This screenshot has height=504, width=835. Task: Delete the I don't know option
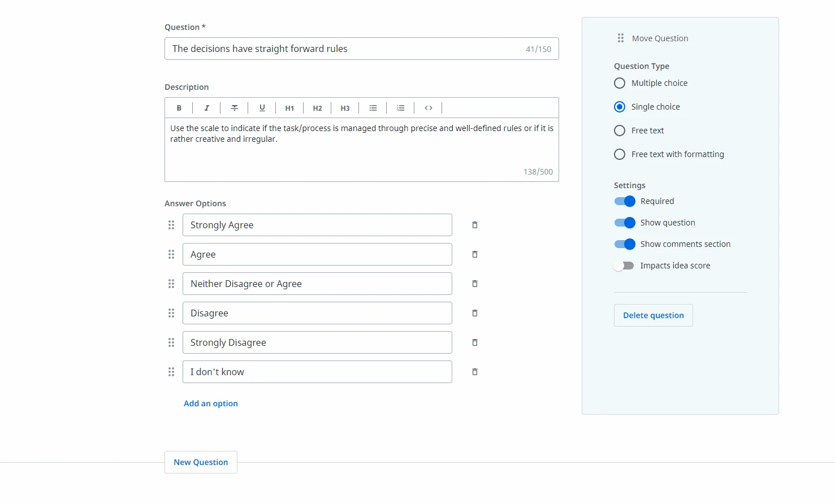[475, 372]
